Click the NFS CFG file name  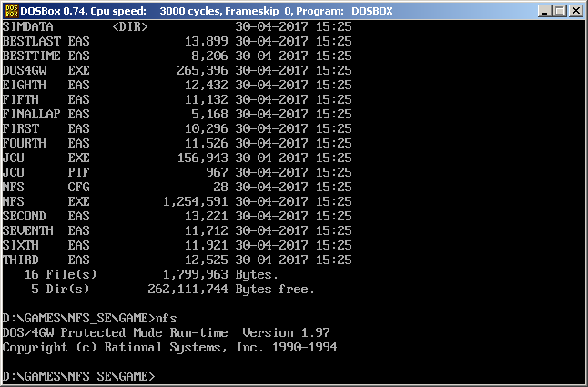46,187
